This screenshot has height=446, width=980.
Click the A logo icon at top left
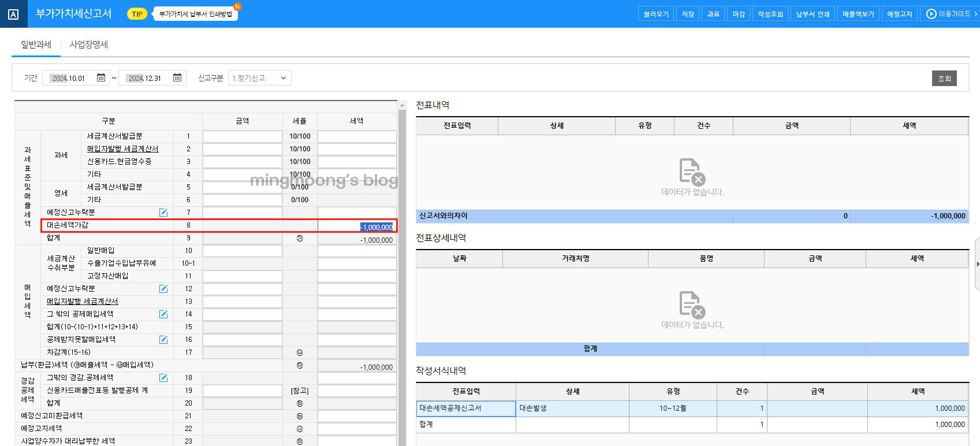13,14
